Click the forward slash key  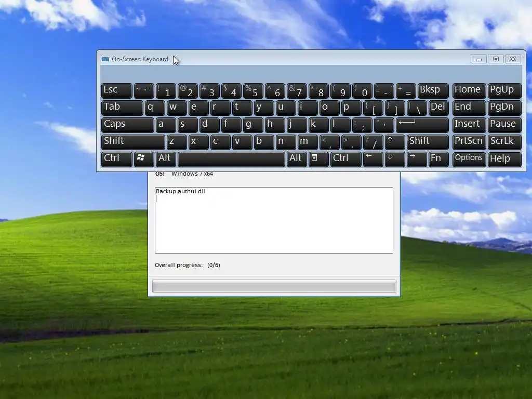click(x=373, y=142)
